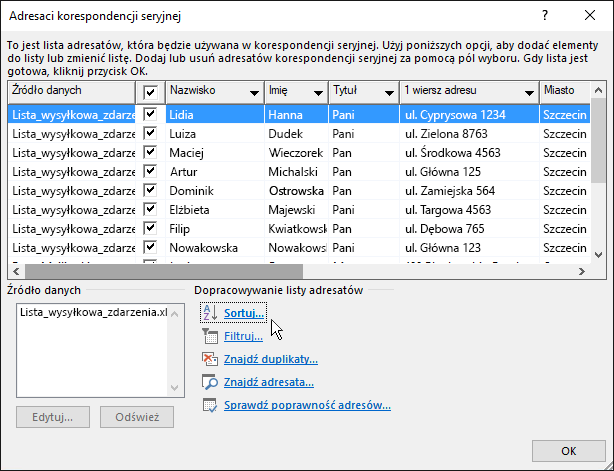Click the Validate addresses icon
Image resolution: width=614 pixels, height=471 pixels.
click(210, 405)
